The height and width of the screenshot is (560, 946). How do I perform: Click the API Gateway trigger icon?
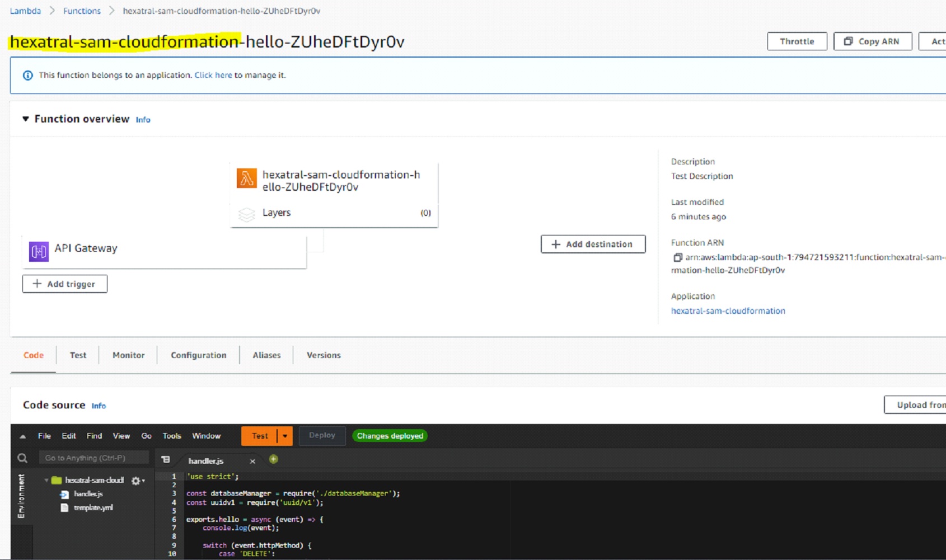point(39,252)
